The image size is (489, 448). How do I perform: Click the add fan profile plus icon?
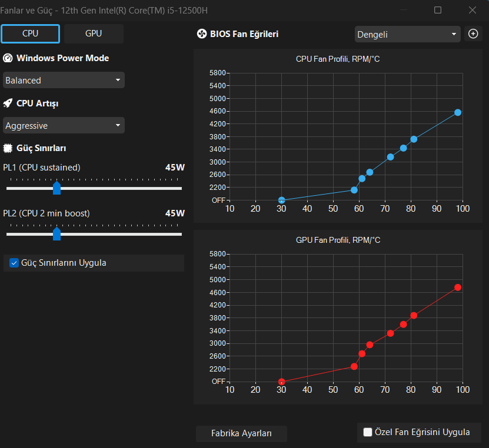473,34
